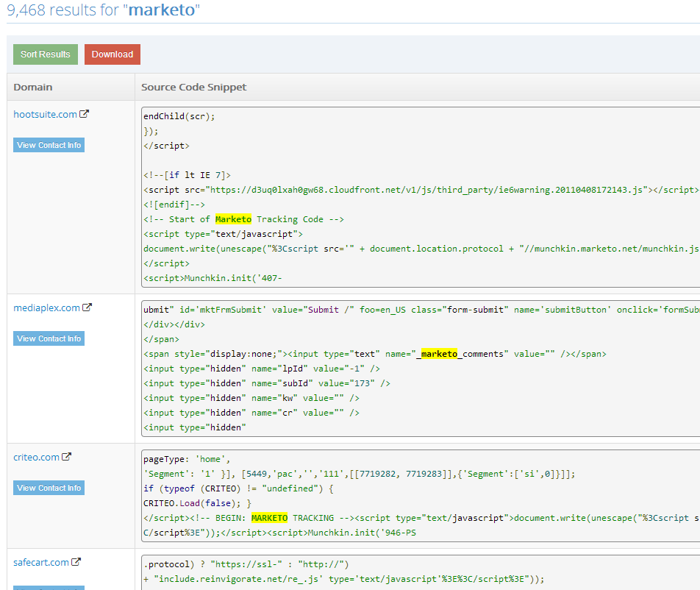Open the mediaplex.com domain link
The width and height of the screenshot is (700, 590).
tap(46, 308)
